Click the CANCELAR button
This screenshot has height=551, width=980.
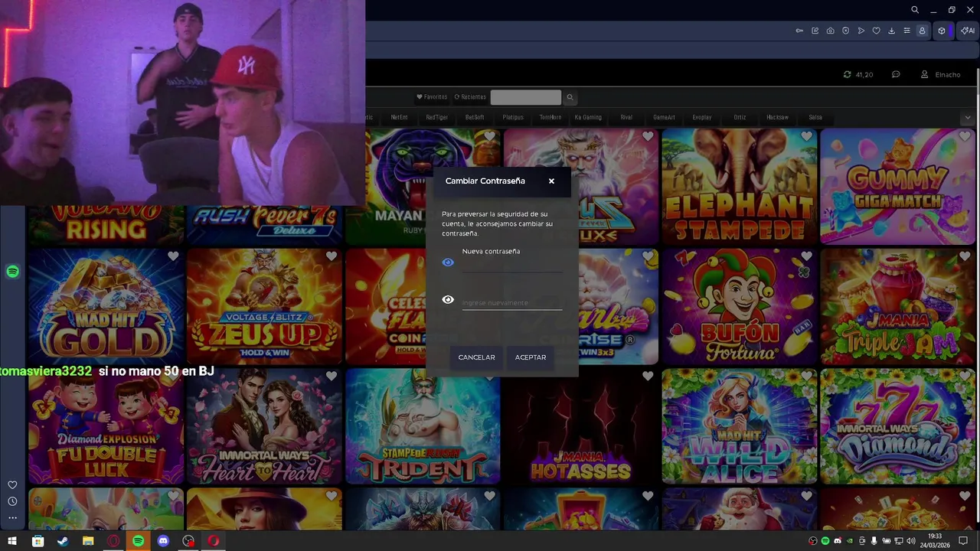476,357
